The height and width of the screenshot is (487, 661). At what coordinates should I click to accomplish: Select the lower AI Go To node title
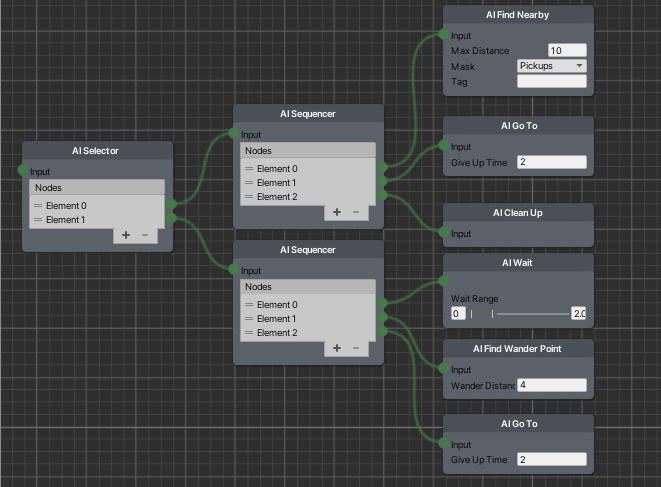pos(519,424)
